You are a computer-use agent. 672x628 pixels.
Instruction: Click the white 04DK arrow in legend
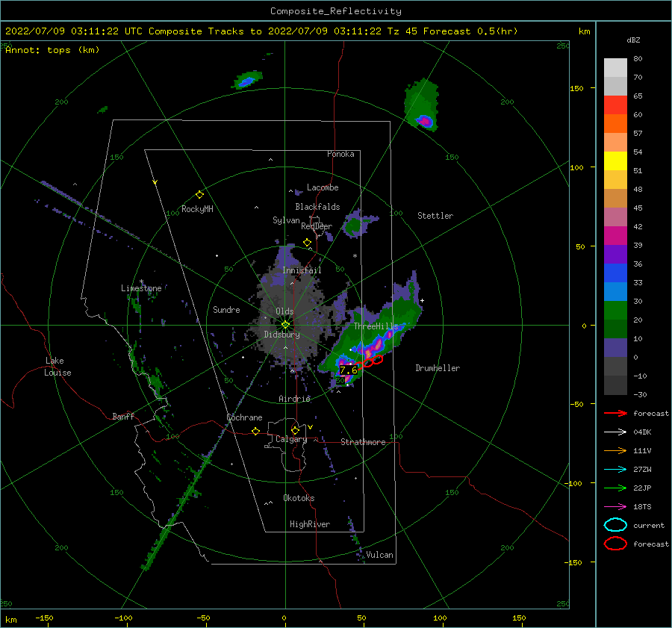pos(615,432)
